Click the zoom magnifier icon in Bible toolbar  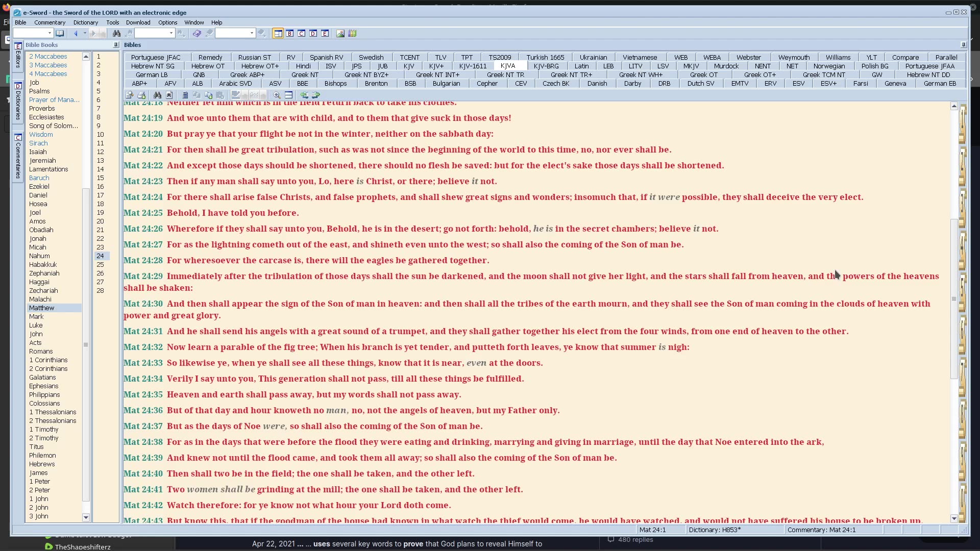(277, 95)
